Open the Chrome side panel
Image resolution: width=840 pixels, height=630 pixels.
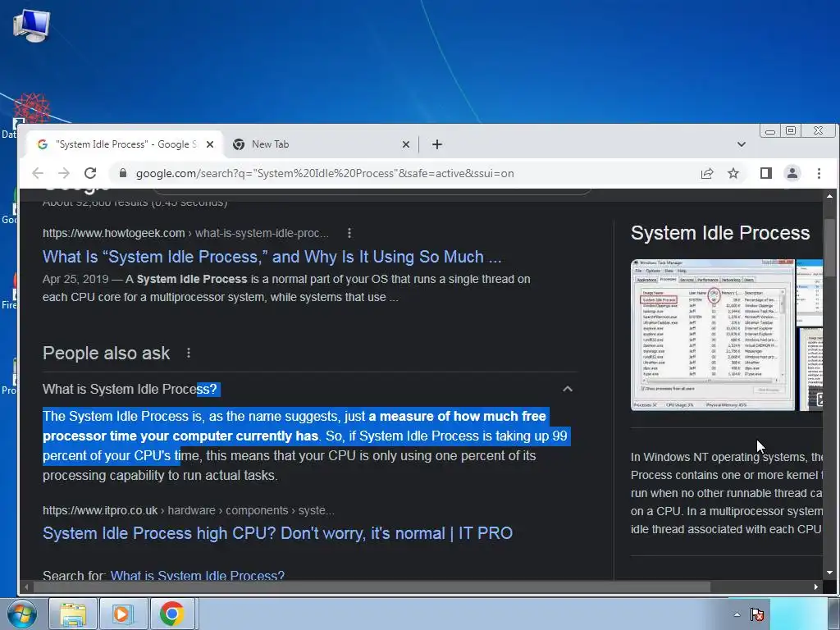pyautogui.click(x=765, y=173)
